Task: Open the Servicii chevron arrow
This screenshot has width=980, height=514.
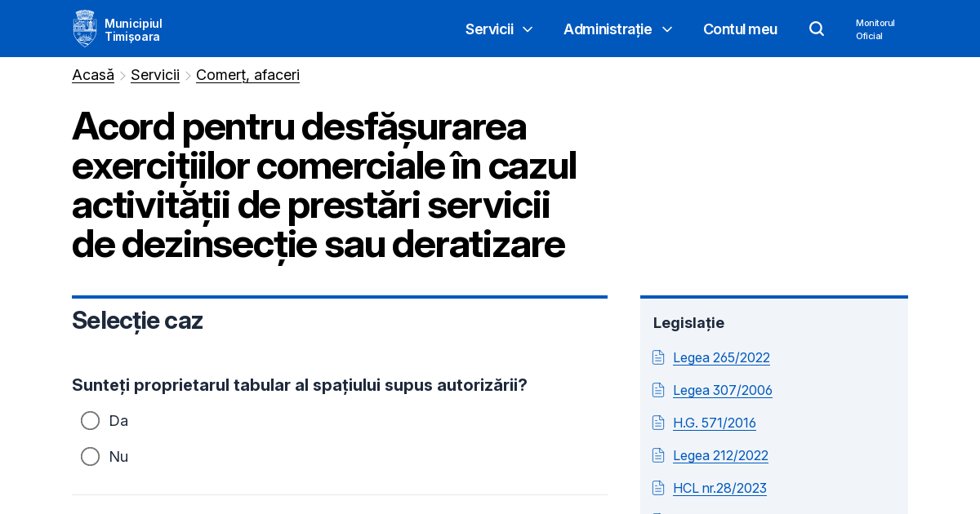Action: click(x=528, y=29)
